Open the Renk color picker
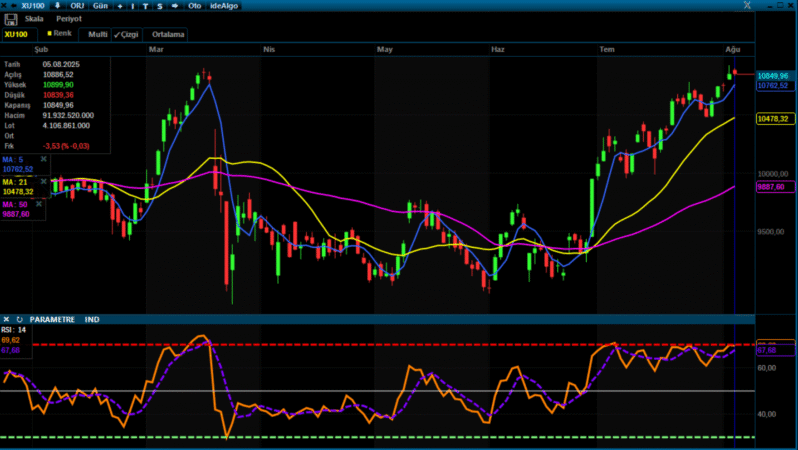The image size is (798, 450). pos(60,33)
